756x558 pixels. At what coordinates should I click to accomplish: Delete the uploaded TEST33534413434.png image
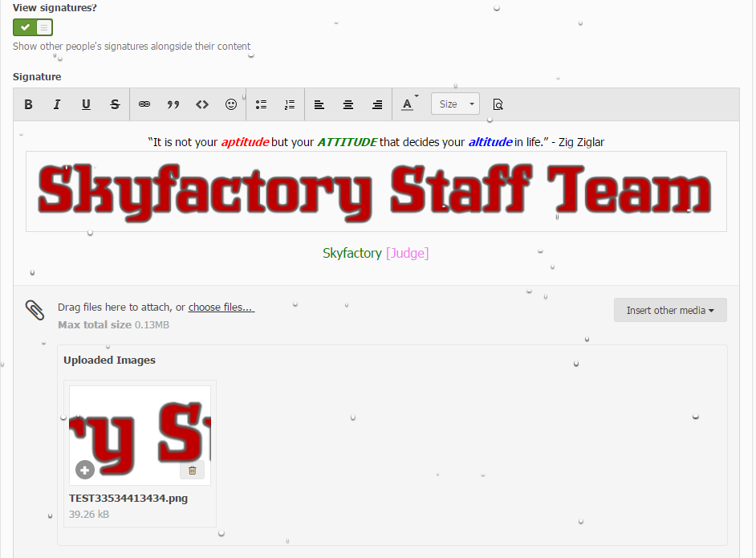pyautogui.click(x=193, y=470)
